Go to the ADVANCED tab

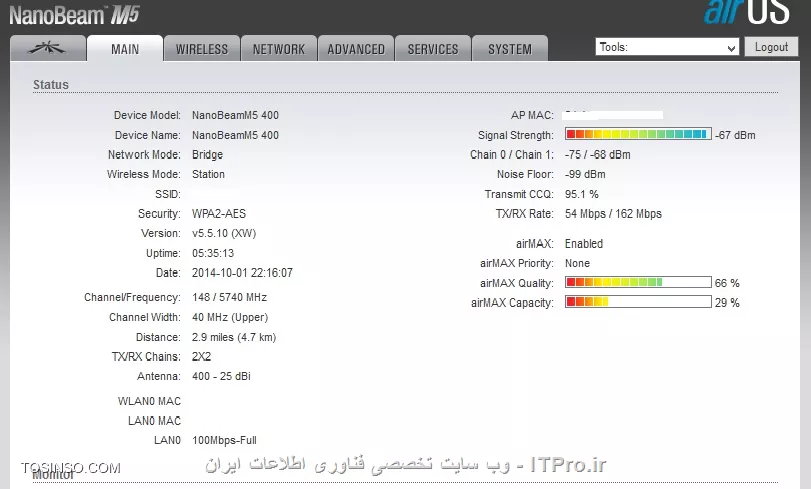pyautogui.click(x=356, y=49)
